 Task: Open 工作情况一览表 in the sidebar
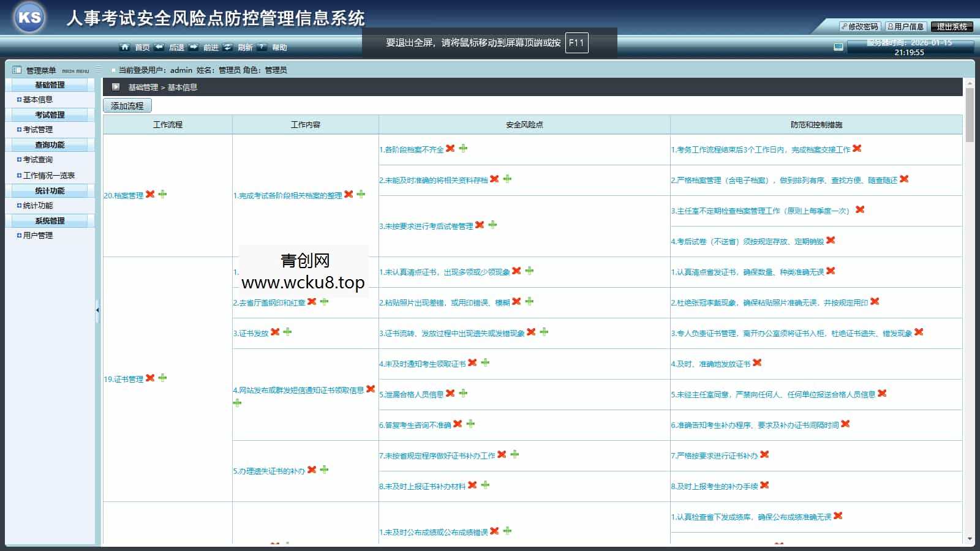[x=49, y=175]
